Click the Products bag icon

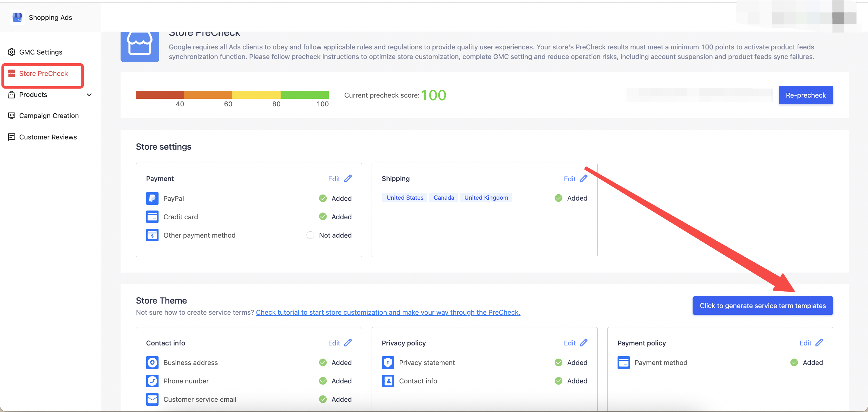coord(11,95)
